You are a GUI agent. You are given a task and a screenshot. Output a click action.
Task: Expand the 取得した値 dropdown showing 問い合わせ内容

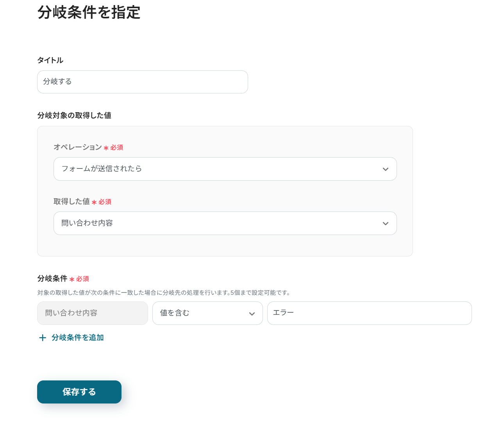click(x=219, y=223)
